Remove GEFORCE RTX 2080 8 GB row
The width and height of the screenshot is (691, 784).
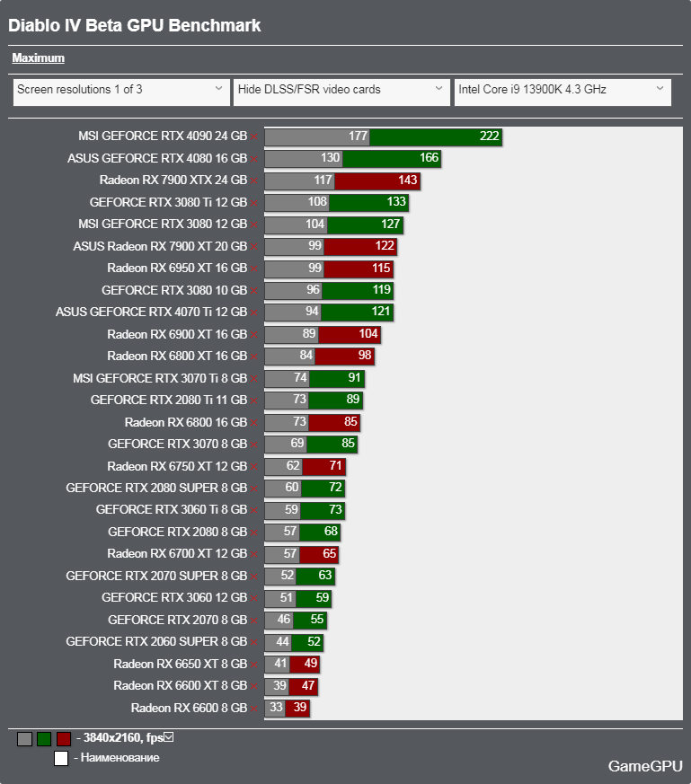click(x=254, y=533)
